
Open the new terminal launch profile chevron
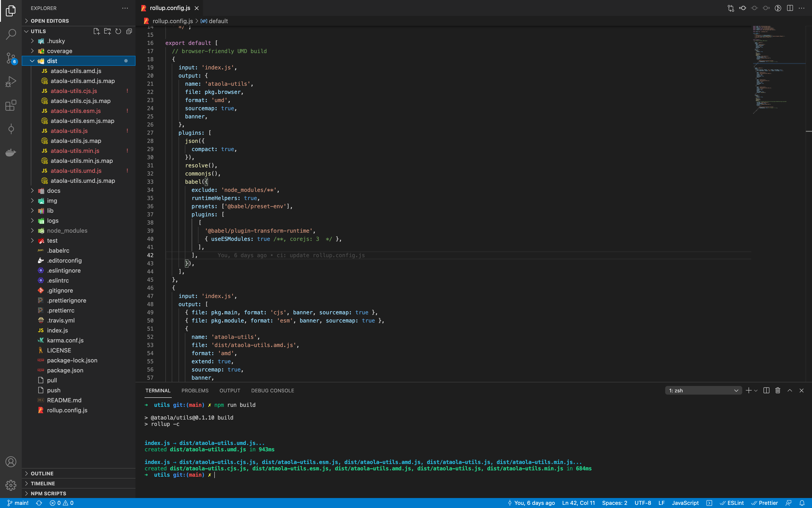coord(756,390)
